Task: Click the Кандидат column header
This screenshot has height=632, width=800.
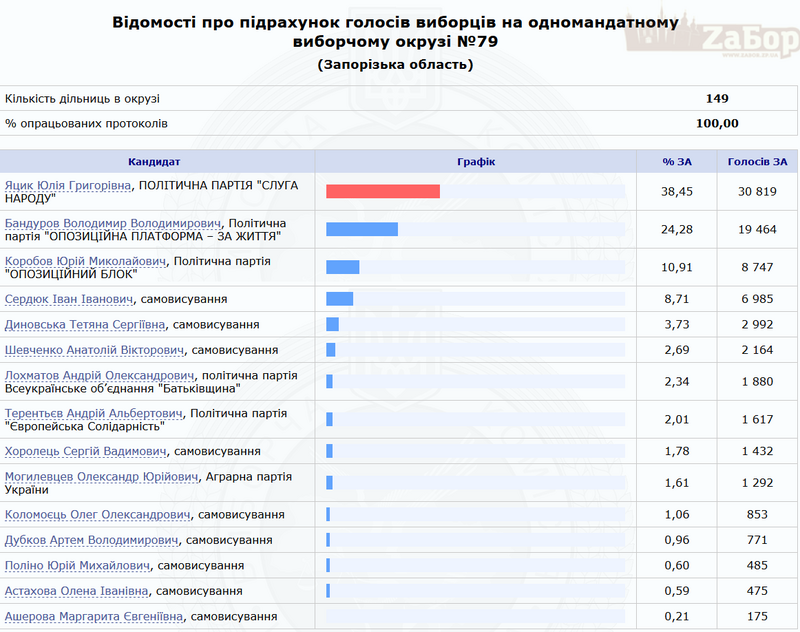Action: [x=154, y=162]
